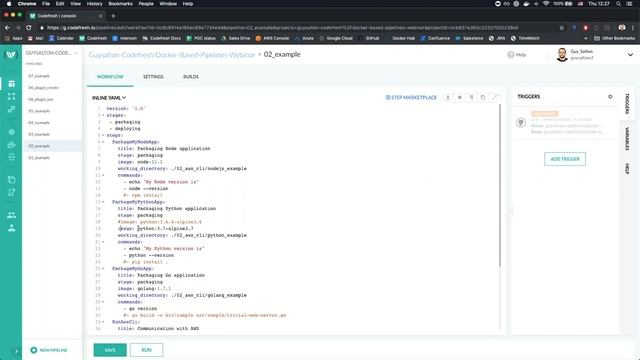
Task: Open the users group icon in sidebar
Action: click(x=11, y=215)
